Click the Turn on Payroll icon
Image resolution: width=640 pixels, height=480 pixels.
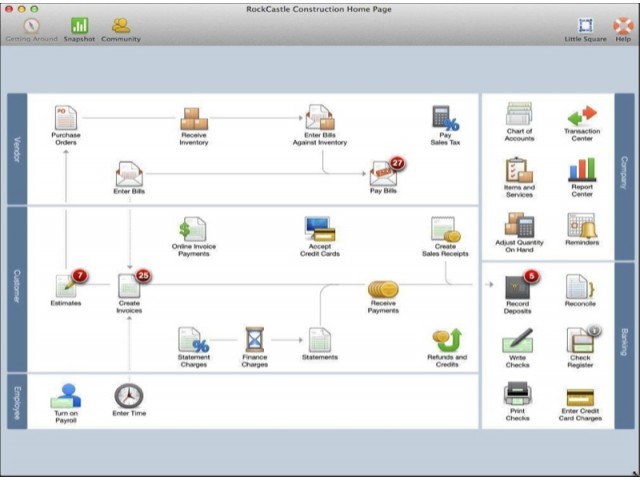pyautogui.click(x=66, y=396)
